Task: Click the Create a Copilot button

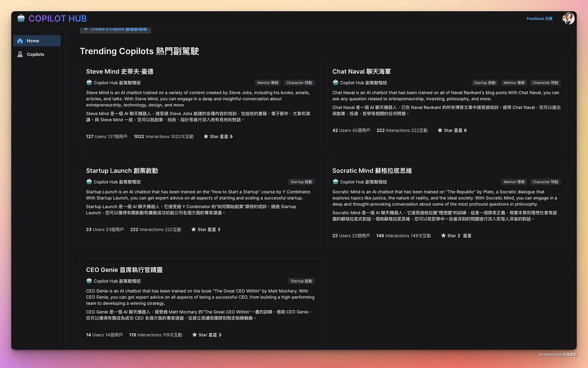Action: tap(115, 29)
